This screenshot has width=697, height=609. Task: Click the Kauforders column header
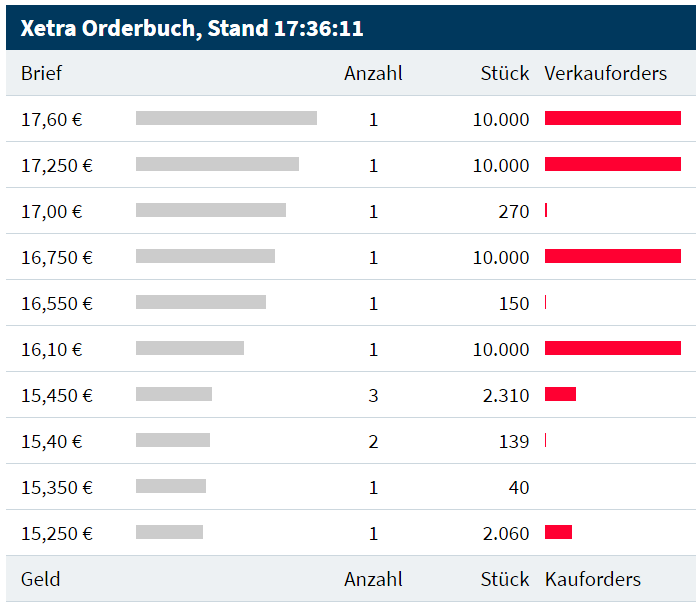pyautogui.click(x=592, y=579)
